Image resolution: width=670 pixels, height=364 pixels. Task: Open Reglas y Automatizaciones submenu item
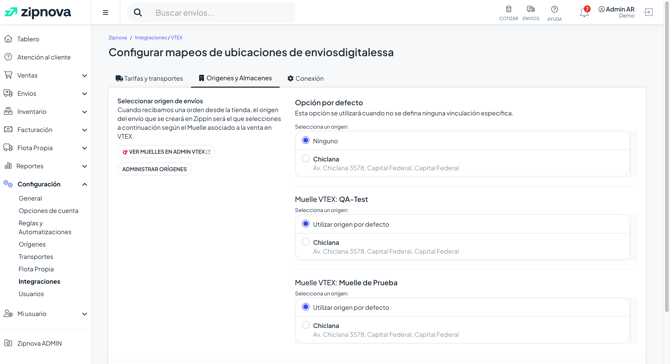pyautogui.click(x=45, y=227)
